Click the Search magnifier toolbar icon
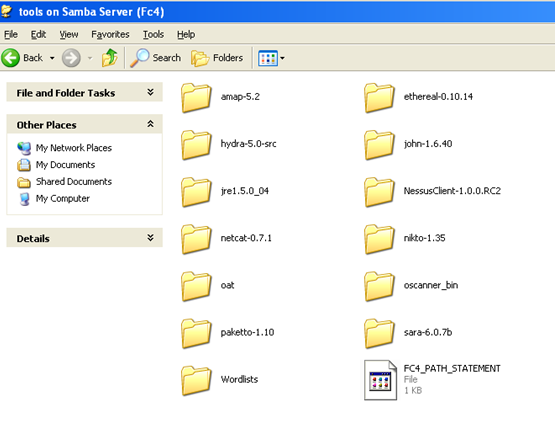Image resolution: width=555 pixels, height=433 pixels. (x=139, y=58)
